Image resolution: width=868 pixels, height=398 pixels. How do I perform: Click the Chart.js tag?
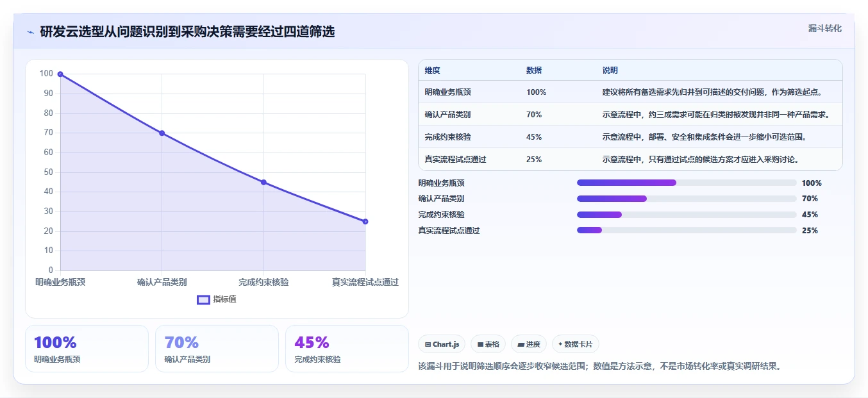442,344
